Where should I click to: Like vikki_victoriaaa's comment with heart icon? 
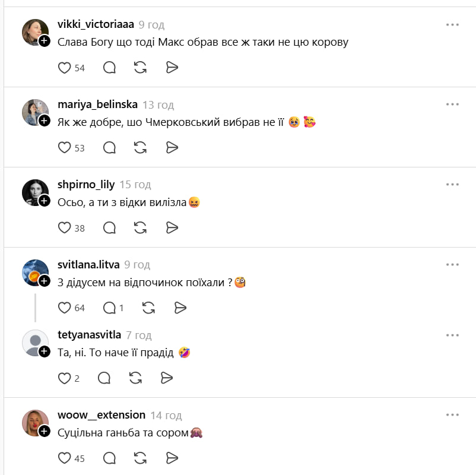coord(64,68)
